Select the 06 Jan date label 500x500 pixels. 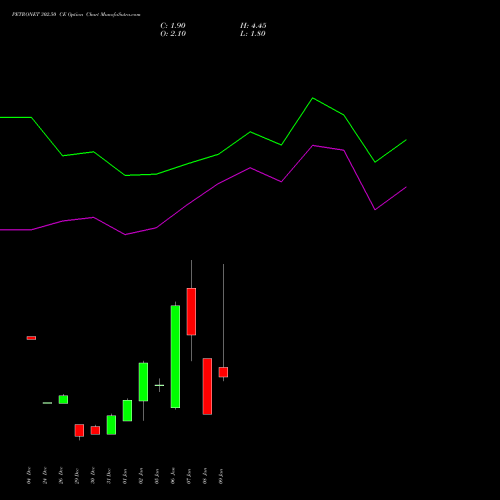pos(173,476)
